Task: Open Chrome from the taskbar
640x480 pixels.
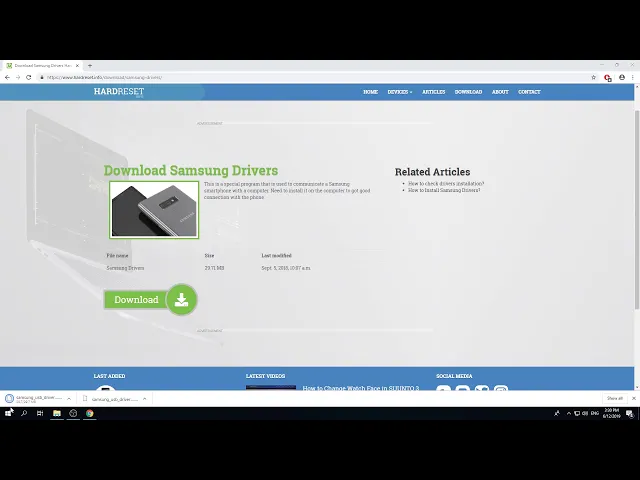Action: point(89,413)
